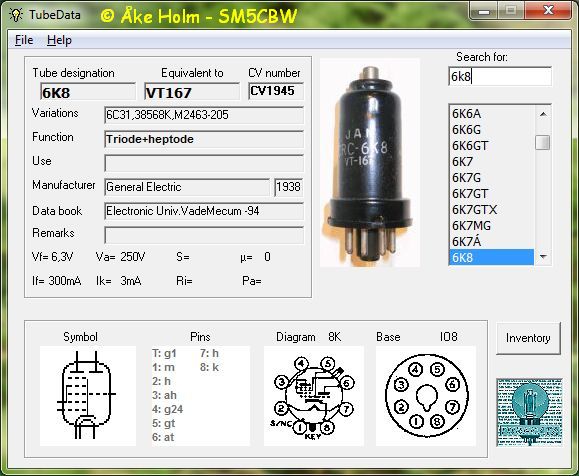The image size is (579, 476).
Task: Click the Manufacturer field General Electric
Action: (x=187, y=187)
